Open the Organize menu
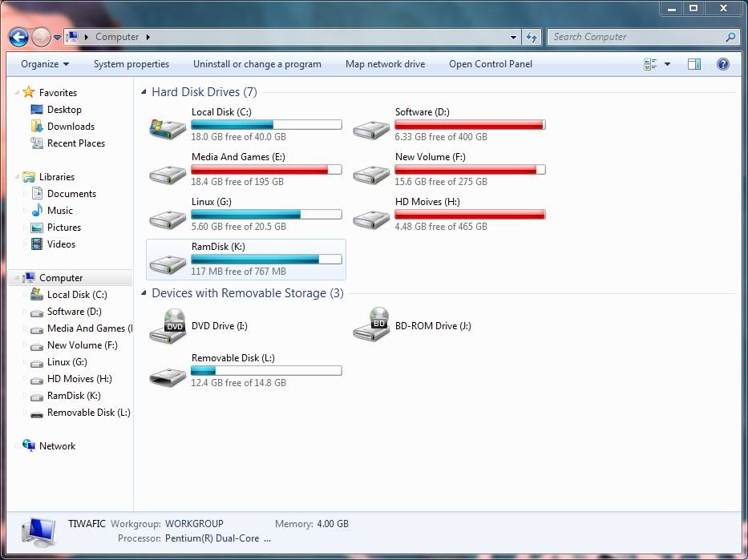This screenshot has width=748, height=560. (x=45, y=64)
